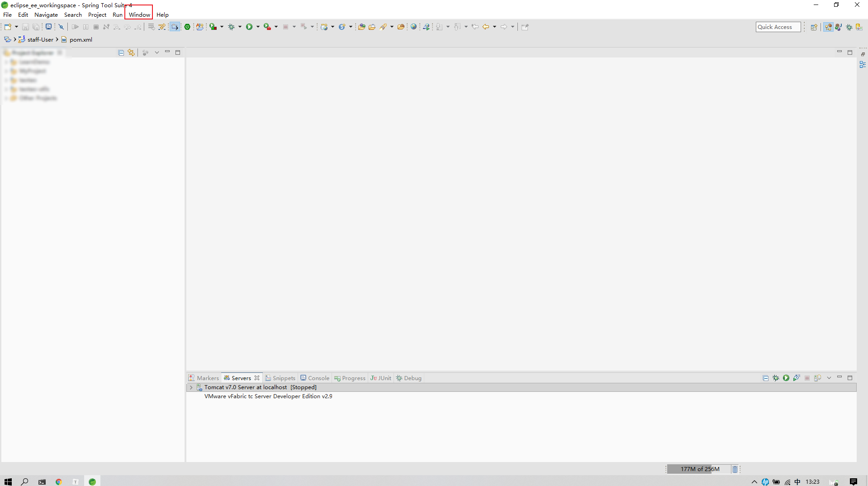Click the New Java Package icon
The width and height of the screenshot is (868, 486).
[324, 27]
